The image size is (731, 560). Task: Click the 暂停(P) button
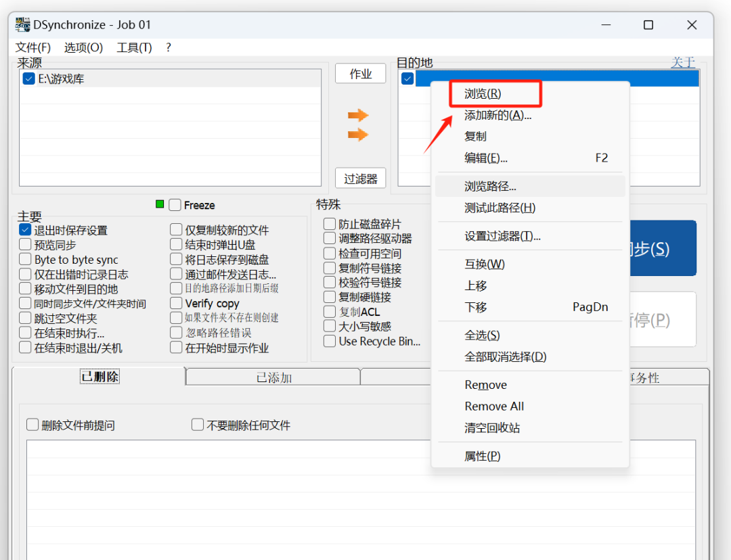(663, 320)
